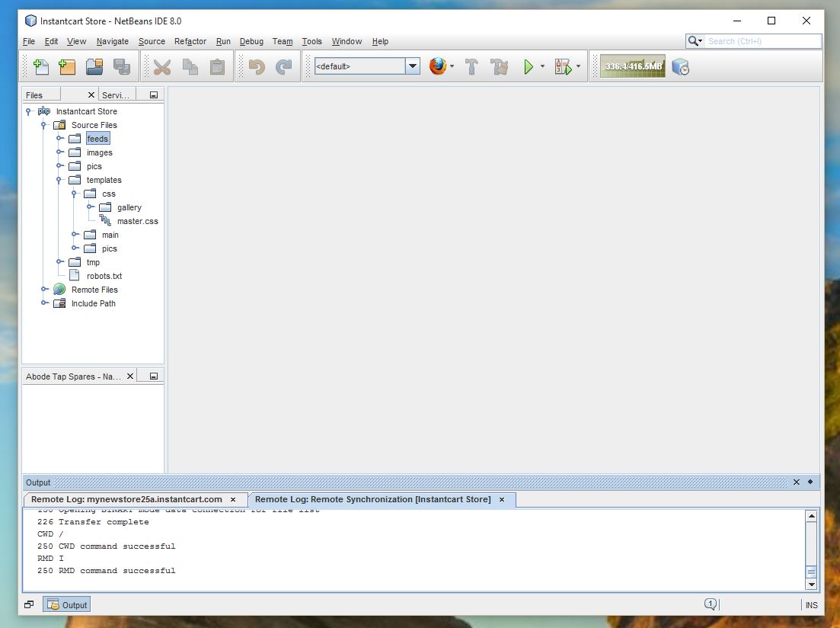Open the Refactor menu

[190, 41]
